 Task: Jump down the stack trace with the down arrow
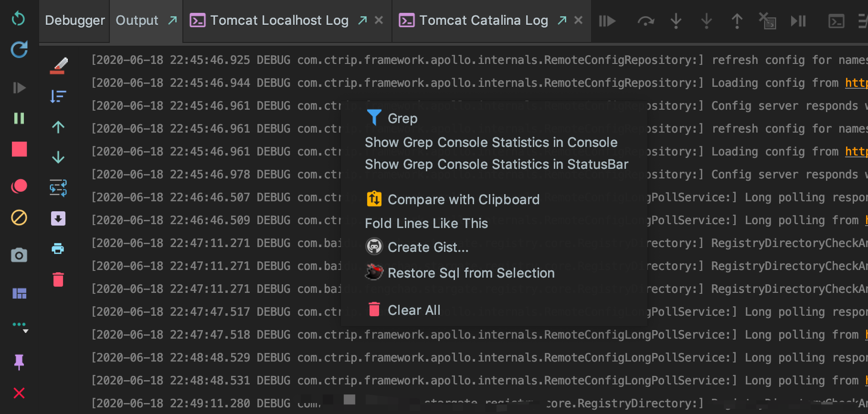coord(58,157)
